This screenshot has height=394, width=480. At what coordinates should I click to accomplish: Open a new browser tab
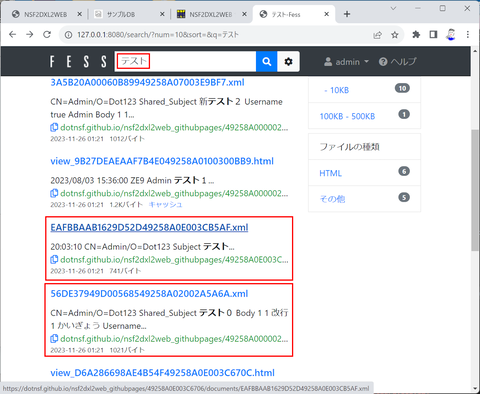(347, 14)
